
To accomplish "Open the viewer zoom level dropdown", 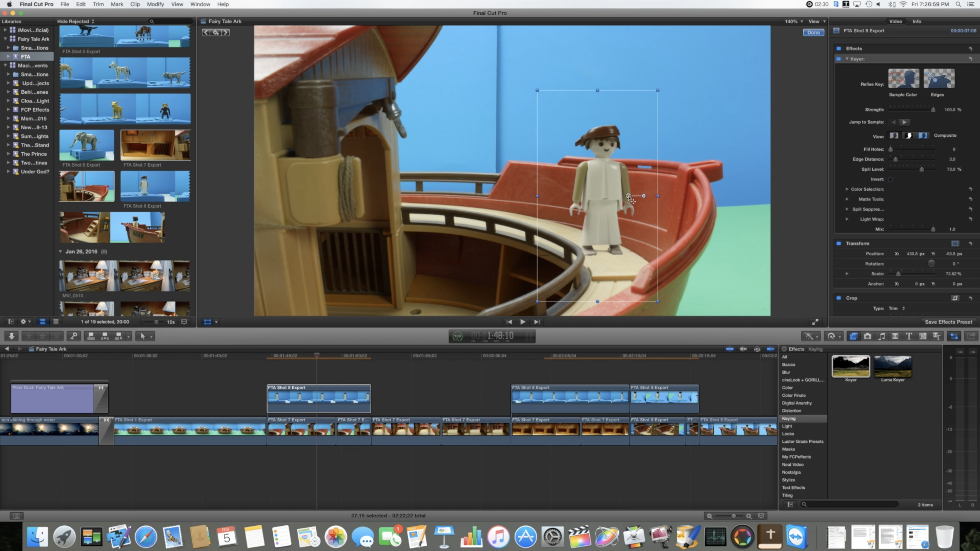I will (793, 21).
